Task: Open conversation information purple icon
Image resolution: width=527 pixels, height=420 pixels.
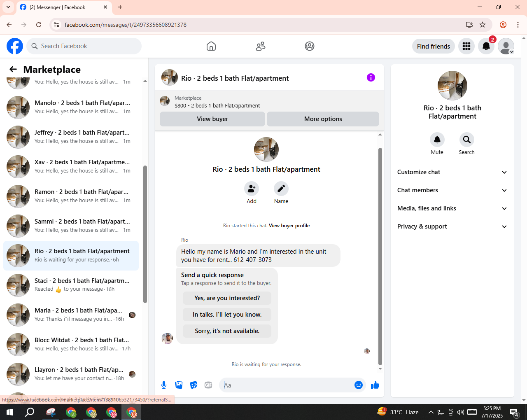Action: pyautogui.click(x=371, y=77)
